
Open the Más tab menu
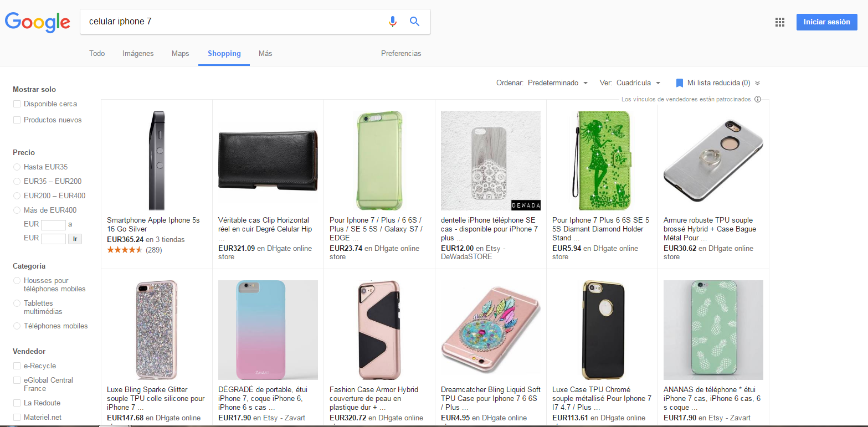pyautogui.click(x=265, y=54)
